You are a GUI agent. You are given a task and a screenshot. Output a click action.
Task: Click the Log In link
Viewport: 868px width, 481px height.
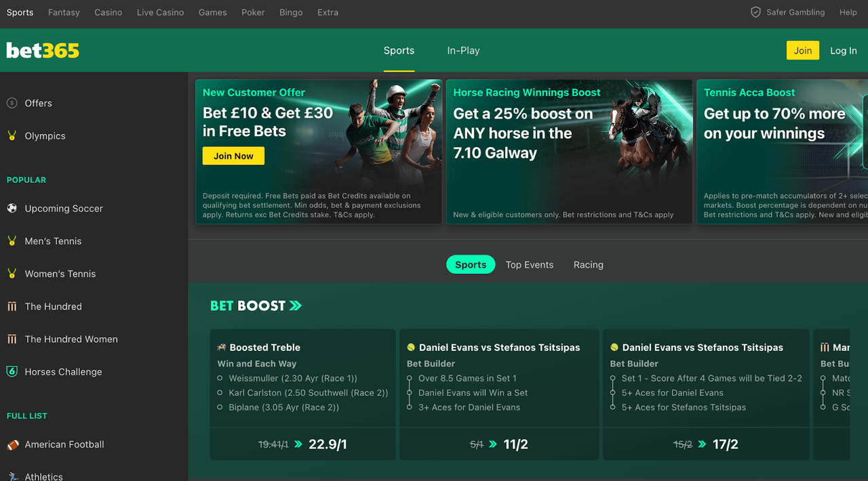point(844,50)
